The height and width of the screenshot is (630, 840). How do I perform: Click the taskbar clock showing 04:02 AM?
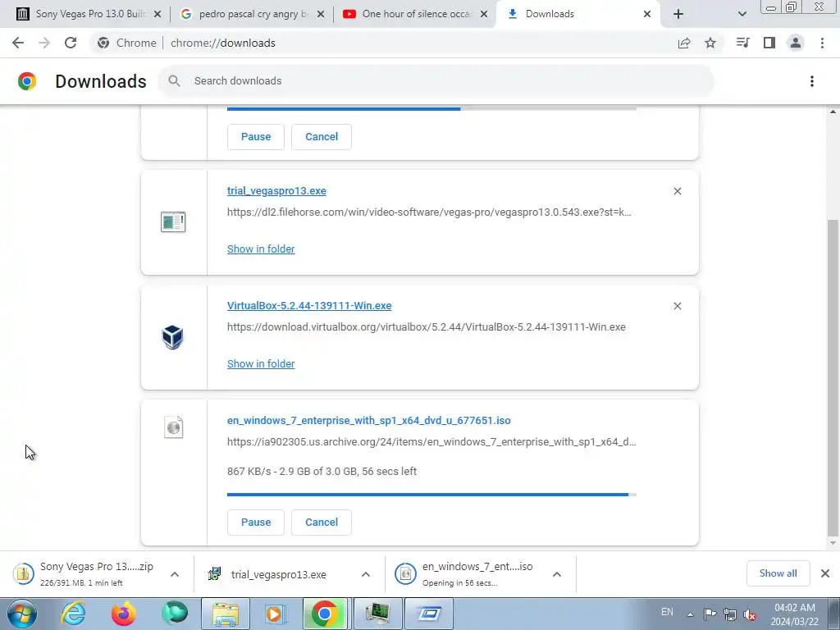click(x=795, y=614)
